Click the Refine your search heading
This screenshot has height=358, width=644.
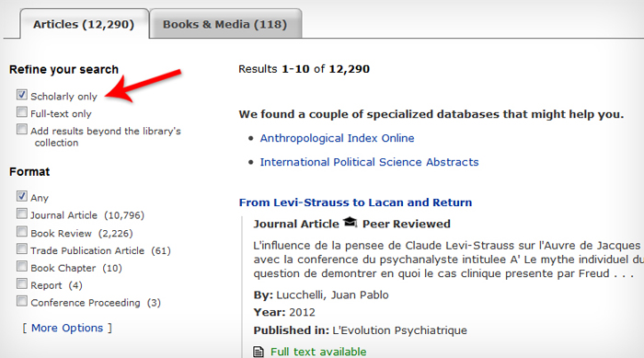(x=63, y=69)
